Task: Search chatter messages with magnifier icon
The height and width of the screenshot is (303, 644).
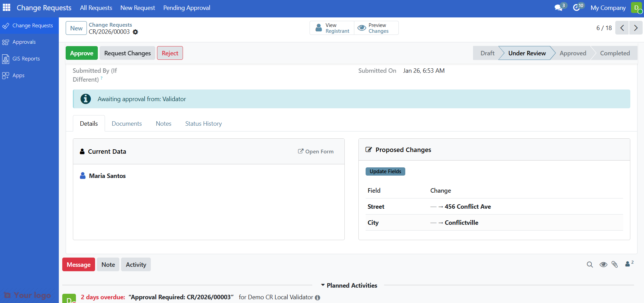Action: [x=590, y=264]
